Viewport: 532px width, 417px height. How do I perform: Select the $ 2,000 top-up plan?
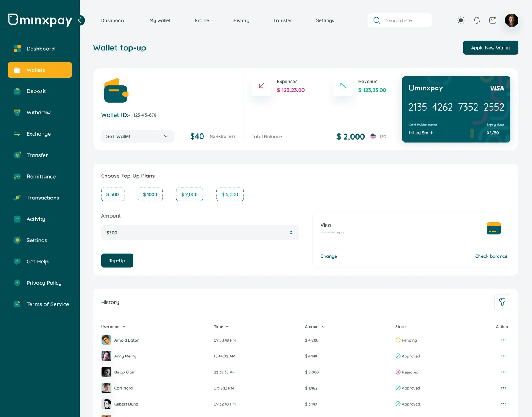(x=189, y=194)
